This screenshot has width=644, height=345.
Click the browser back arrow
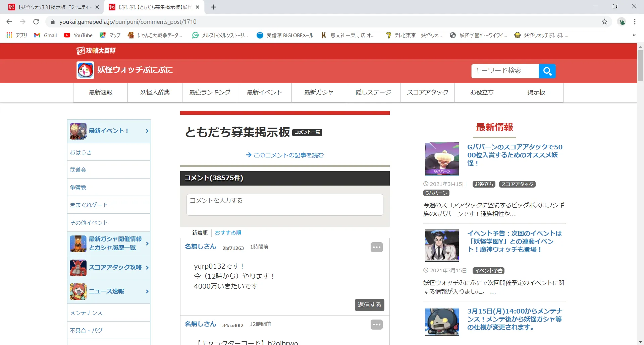click(9, 22)
